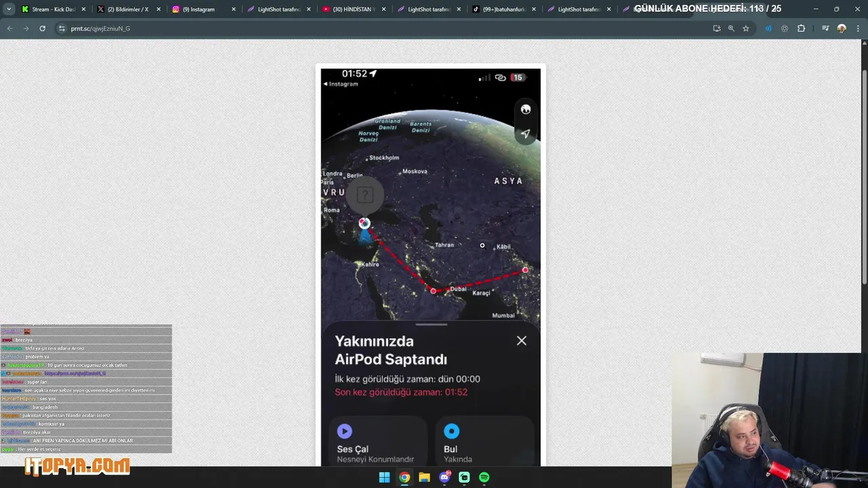Click the Tahran label on the map

pos(444,245)
